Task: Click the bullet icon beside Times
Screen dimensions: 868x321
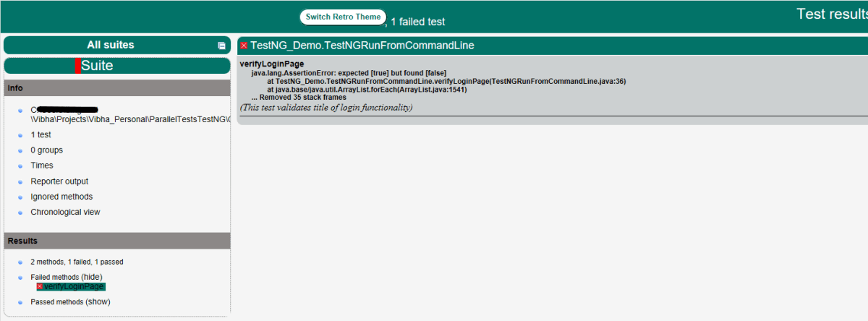Action: pyautogui.click(x=21, y=166)
